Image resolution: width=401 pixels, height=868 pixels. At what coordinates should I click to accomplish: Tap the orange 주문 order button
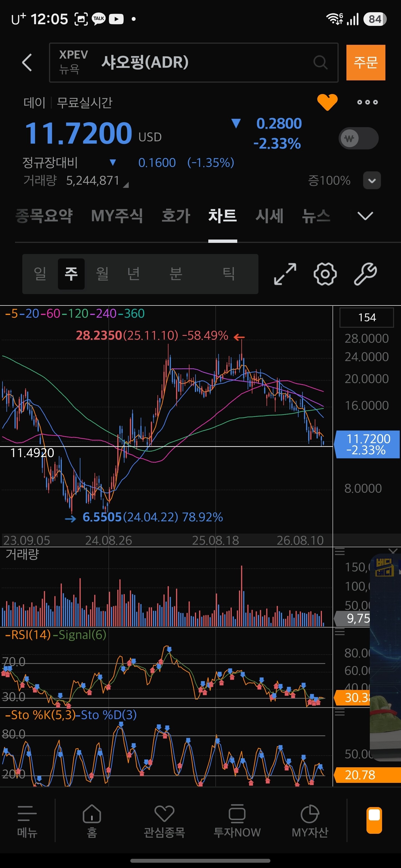[x=366, y=62]
